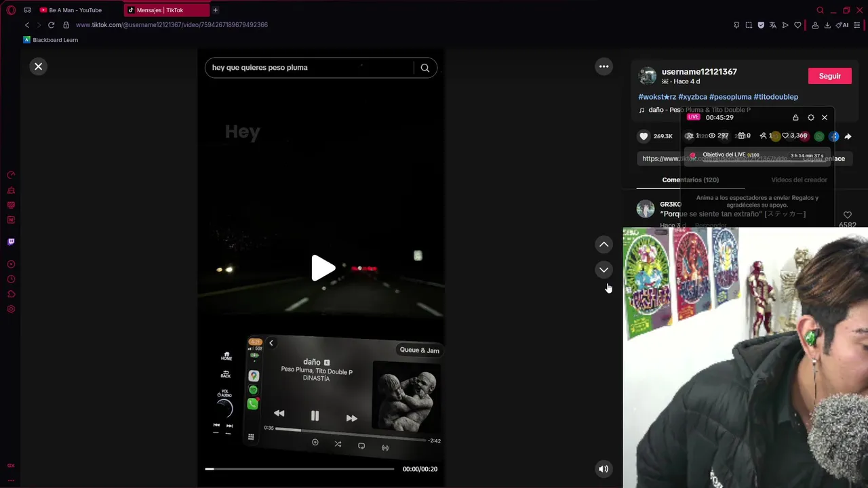This screenshot has width=868, height=488.
Task: Take a snapshot with screenshot icon
Action: (x=749, y=25)
